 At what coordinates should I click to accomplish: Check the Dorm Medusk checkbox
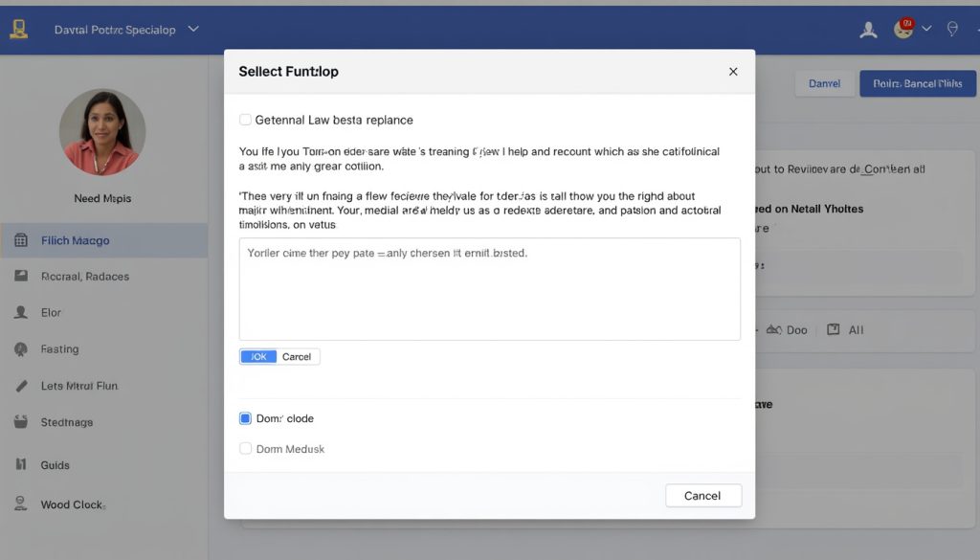point(246,448)
